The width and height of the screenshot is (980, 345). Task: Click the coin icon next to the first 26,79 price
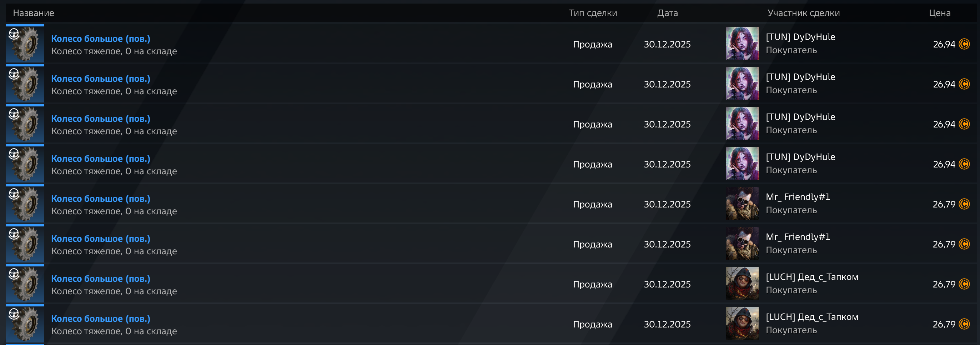[x=964, y=204]
